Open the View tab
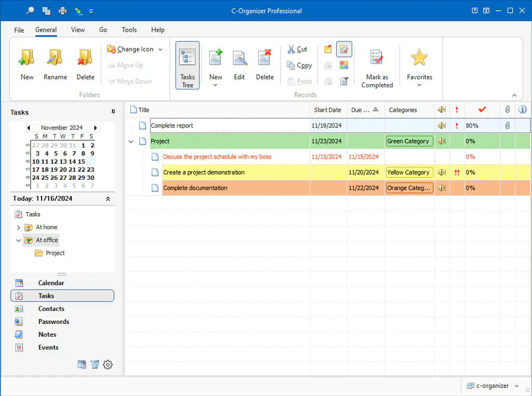The width and height of the screenshot is (532, 396). coord(78,30)
